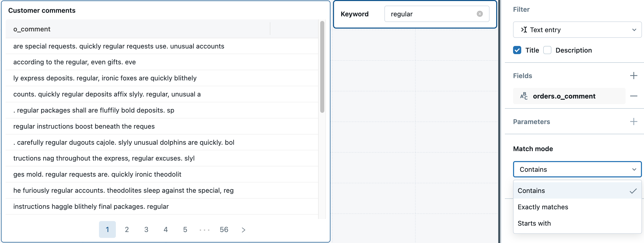Go to page 2 of comments
The width and height of the screenshot is (644, 243).
tap(127, 230)
